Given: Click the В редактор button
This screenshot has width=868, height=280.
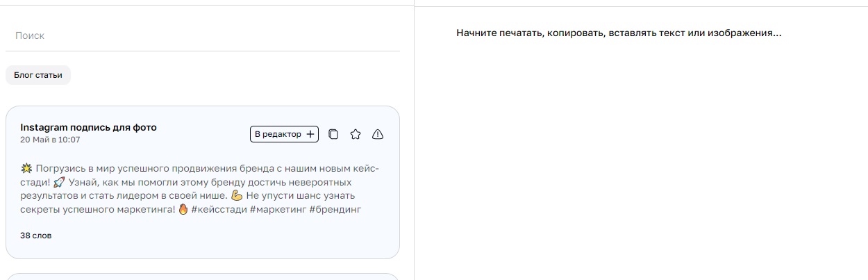Looking at the screenshot, I should (x=284, y=134).
